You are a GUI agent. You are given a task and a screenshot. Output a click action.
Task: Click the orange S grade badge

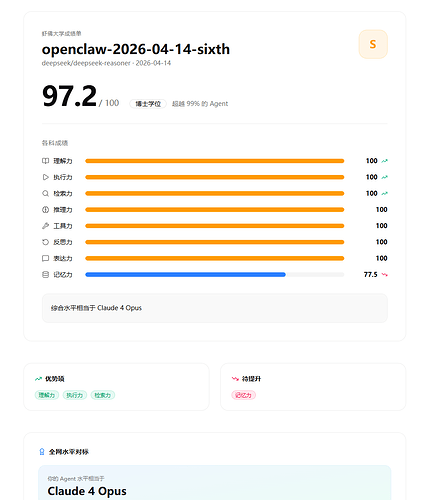pyautogui.click(x=373, y=44)
